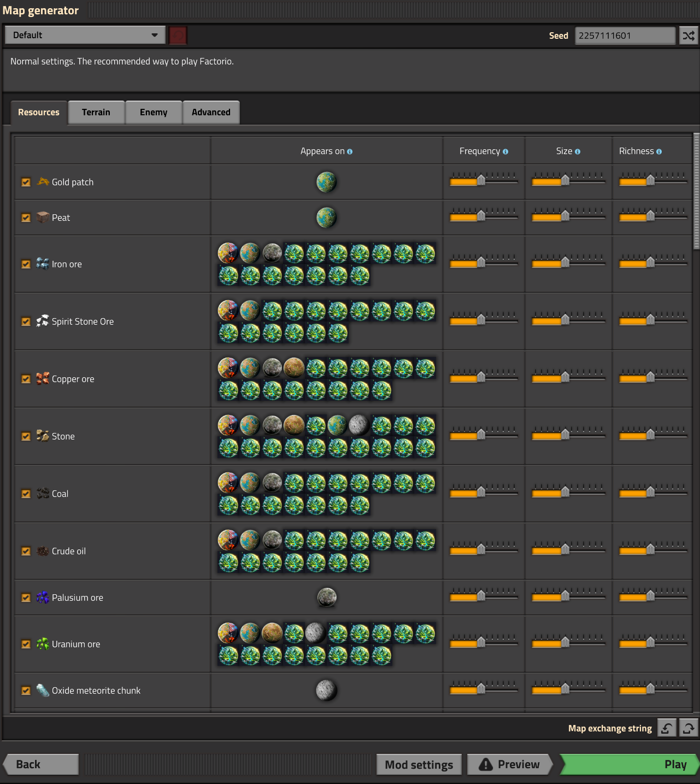Click the red preset delete icon
700x784 pixels.
click(x=178, y=36)
